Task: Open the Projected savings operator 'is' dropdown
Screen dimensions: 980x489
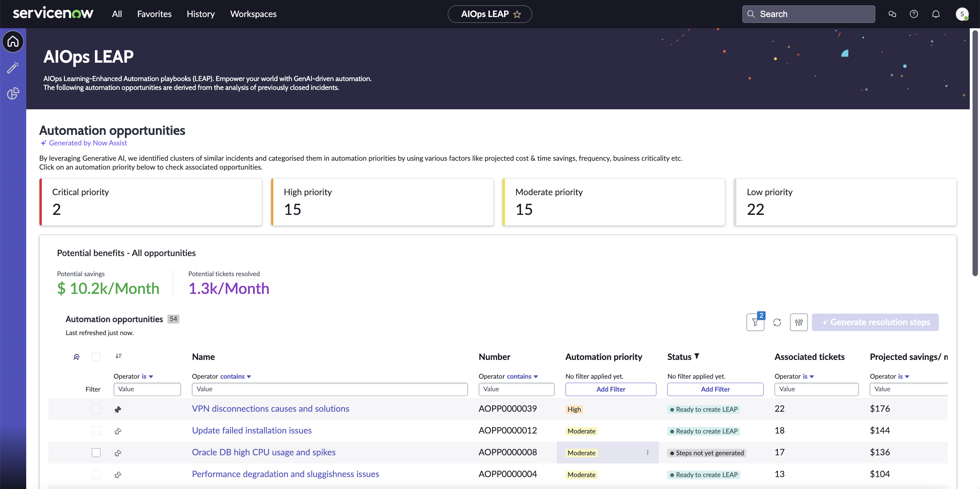Action: (903, 376)
